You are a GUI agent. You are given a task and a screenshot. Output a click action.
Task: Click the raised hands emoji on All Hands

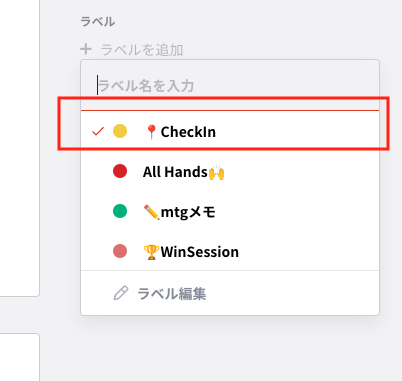[216, 172]
